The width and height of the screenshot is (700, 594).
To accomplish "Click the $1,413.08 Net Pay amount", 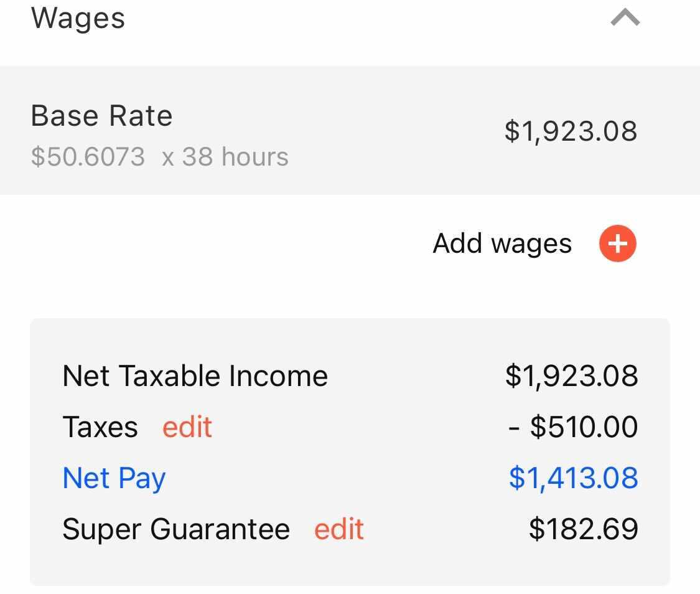I will (573, 478).
